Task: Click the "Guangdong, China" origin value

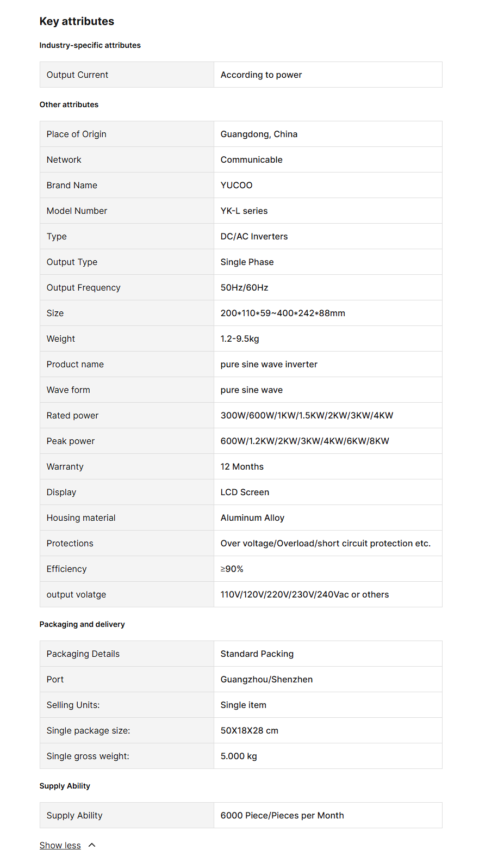Action: click(x=259, y=134)
